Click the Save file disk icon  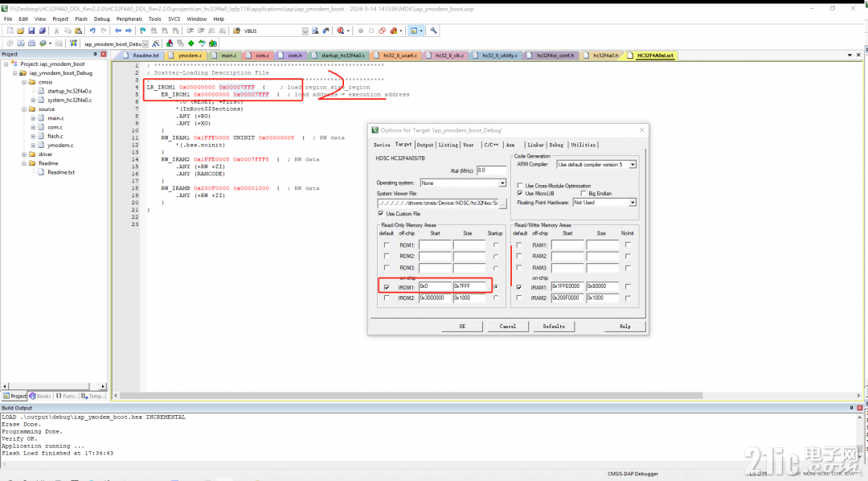point(31,31)
